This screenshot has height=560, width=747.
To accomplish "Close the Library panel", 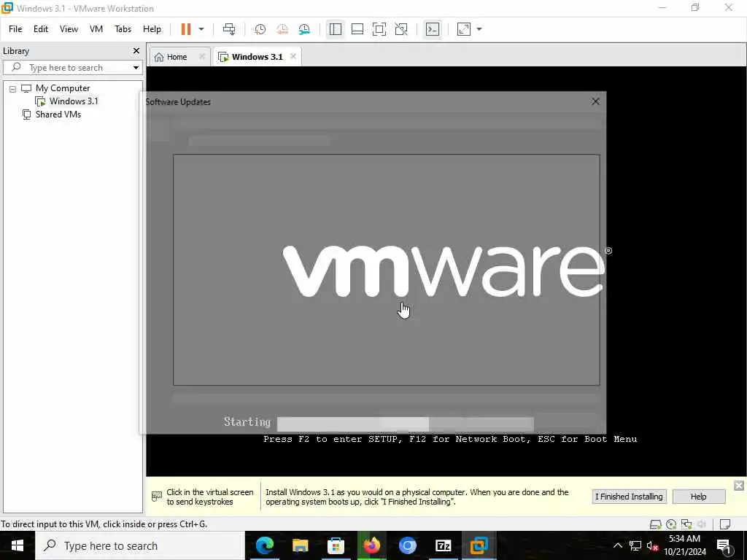I will [x=136, y=51].
